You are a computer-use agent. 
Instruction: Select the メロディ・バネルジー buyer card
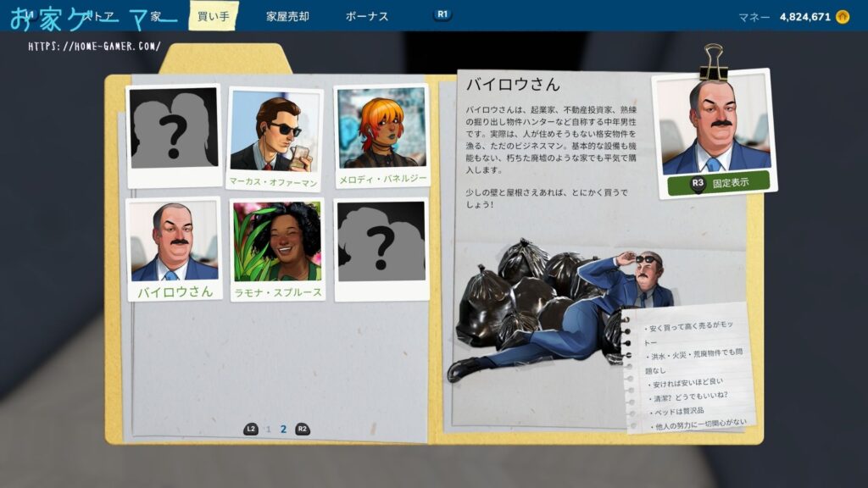coord(382,136)
